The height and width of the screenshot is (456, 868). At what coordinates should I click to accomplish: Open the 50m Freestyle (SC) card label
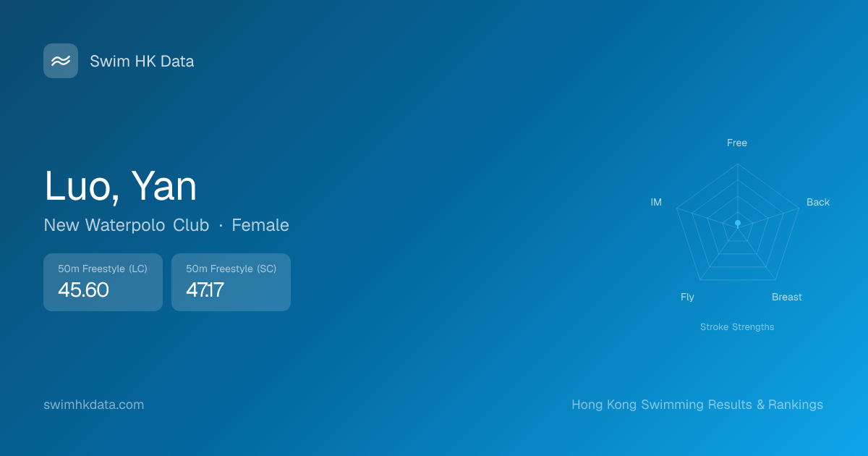pyautogui.click(x=231, y=269)
